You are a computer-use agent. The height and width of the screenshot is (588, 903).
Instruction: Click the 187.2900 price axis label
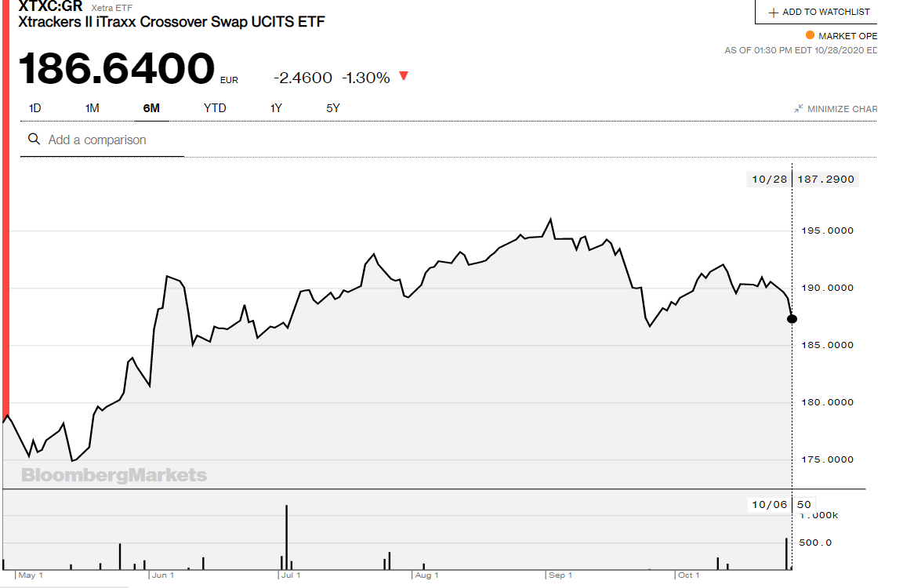click(825, 180)
